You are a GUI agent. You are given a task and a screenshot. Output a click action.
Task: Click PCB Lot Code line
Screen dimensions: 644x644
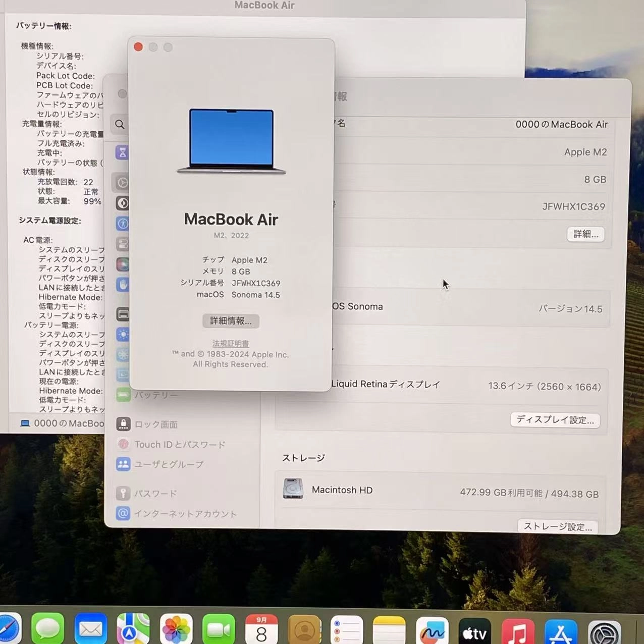click(64, 85)
